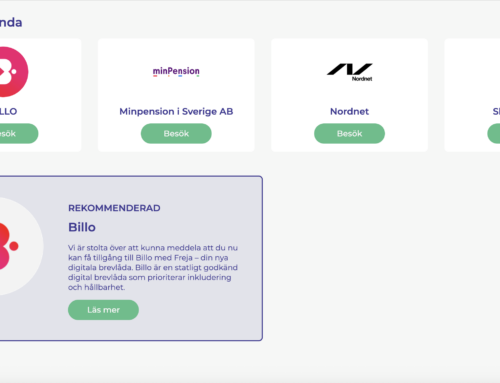Visit Minpension i Sverige AB via Besök button

pyautogui.click(x=176, y=134)
